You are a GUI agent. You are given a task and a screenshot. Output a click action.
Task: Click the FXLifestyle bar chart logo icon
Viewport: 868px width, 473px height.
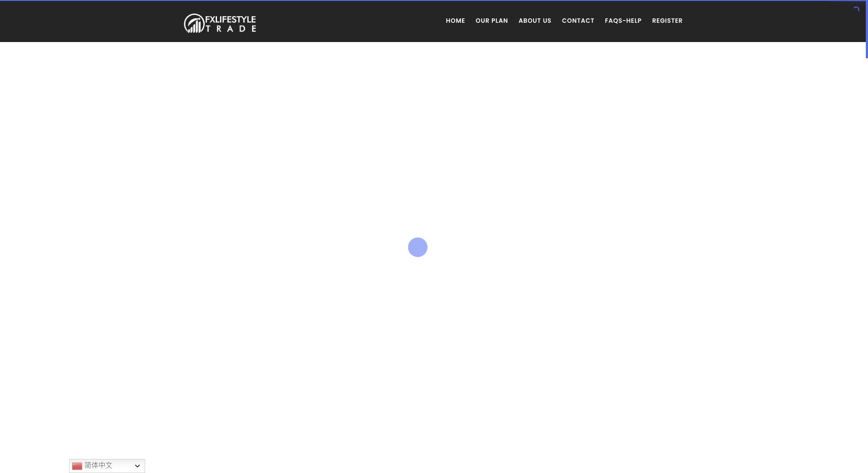[x=194, y=24]
